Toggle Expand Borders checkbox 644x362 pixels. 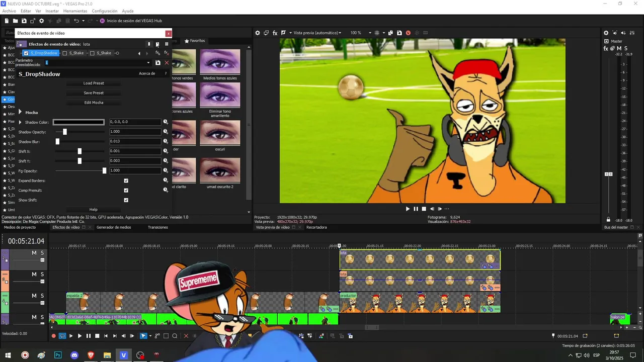(x=126, y=180)
